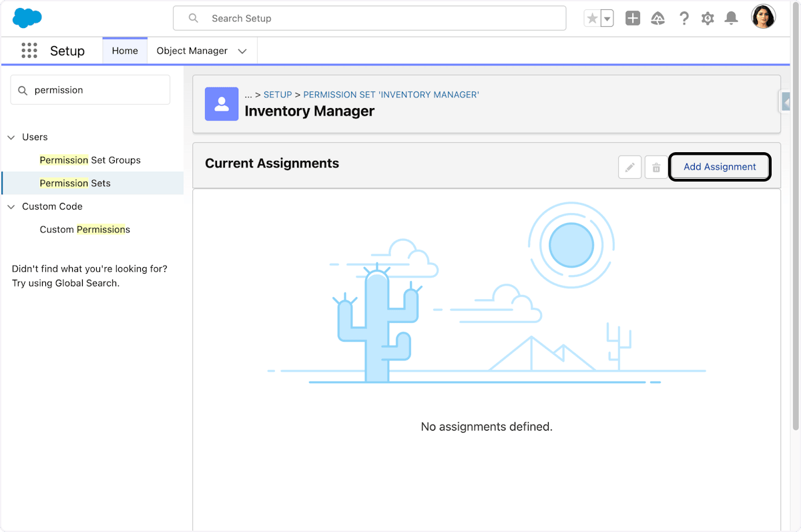Open the App Launcher grid icon
Viewport: 801px width, 532px height.
pyautogui.click(x=29, y=51)
